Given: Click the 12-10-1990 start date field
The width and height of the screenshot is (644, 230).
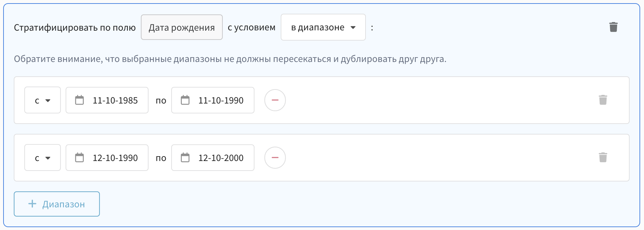Looking at the screenshot, I should point(115,158).
